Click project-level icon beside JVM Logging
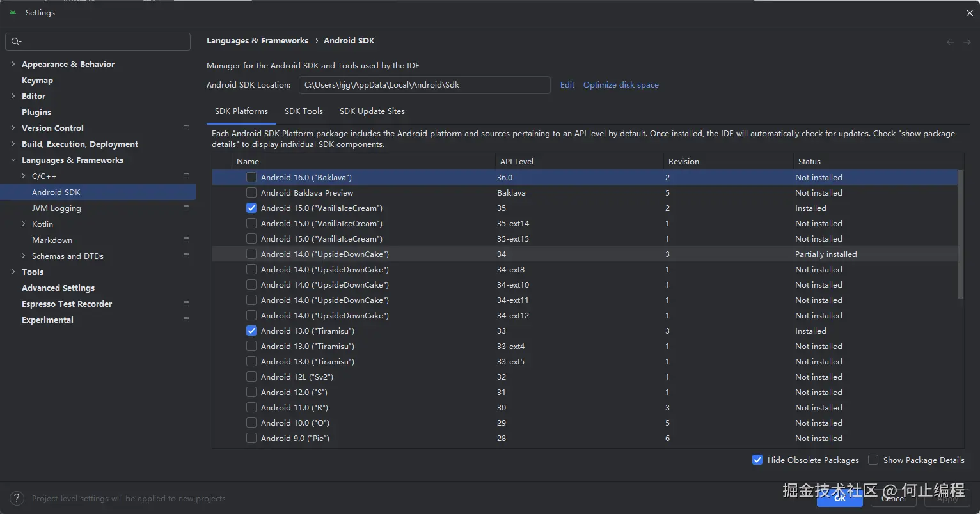The width and height of the screenshot is (980, 514). click(x=186, y=208)
